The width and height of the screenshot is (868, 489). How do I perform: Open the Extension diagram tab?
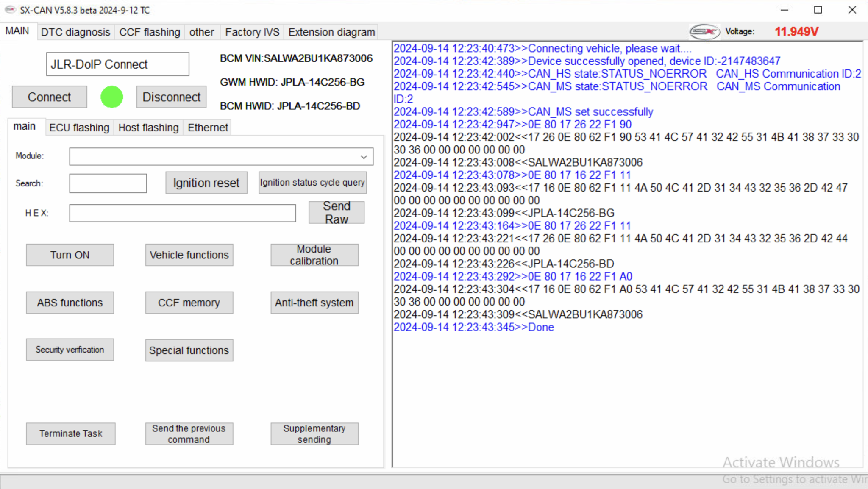[x=331, y=32]
